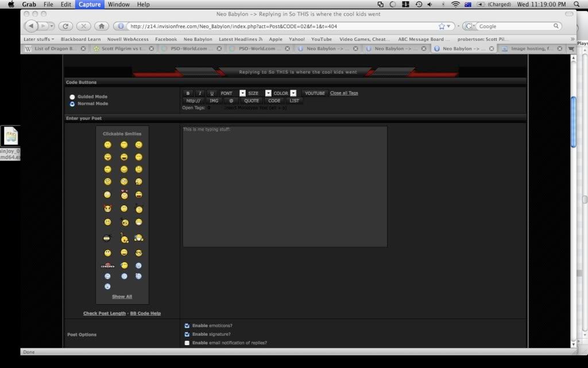Check Enable email notification of replies
The image size is (588, 368).
click(187, 343)
